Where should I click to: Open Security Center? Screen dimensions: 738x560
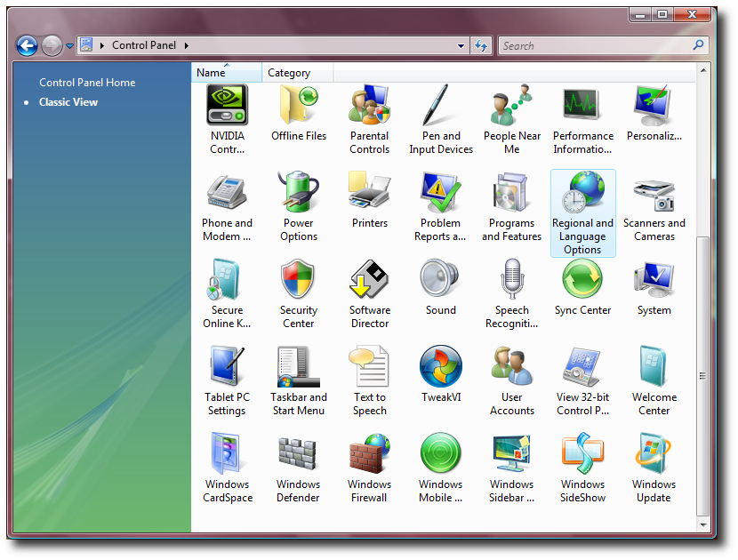tap(299, 293)
